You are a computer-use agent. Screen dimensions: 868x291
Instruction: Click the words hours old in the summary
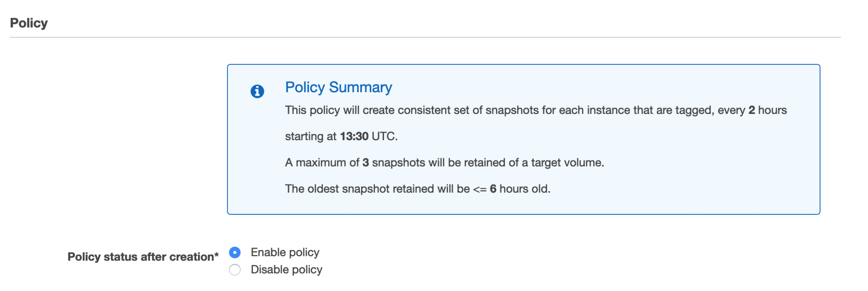(524, 189)
